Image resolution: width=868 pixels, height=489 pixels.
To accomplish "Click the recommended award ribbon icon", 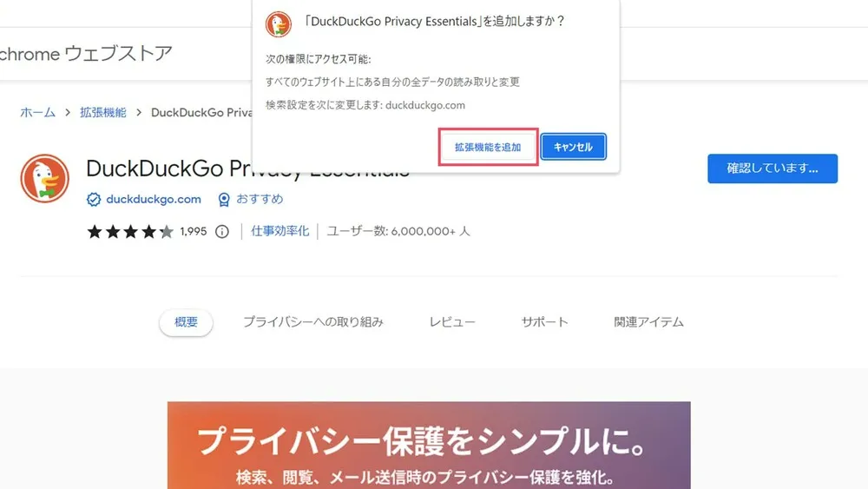I will coord(224,200).
